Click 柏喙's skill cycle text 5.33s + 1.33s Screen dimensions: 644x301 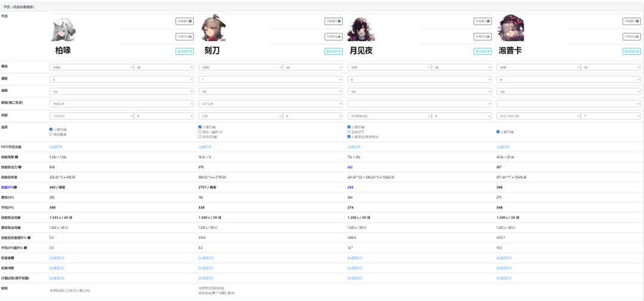tap(57, 157)
